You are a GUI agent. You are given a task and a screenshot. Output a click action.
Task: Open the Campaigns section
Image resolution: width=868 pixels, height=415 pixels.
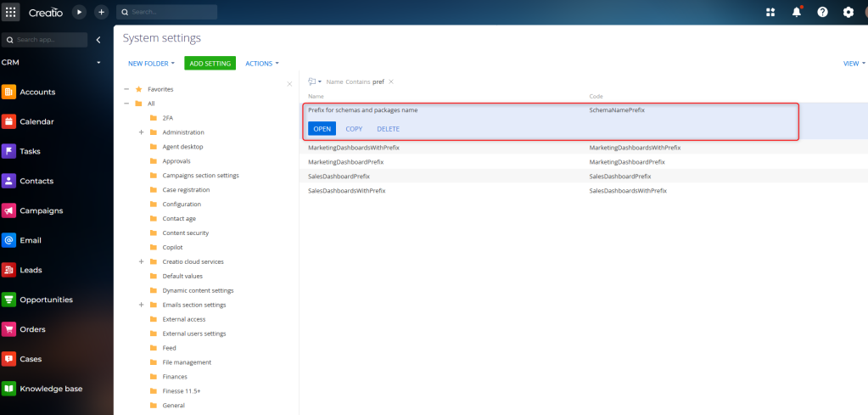point(42,210)
